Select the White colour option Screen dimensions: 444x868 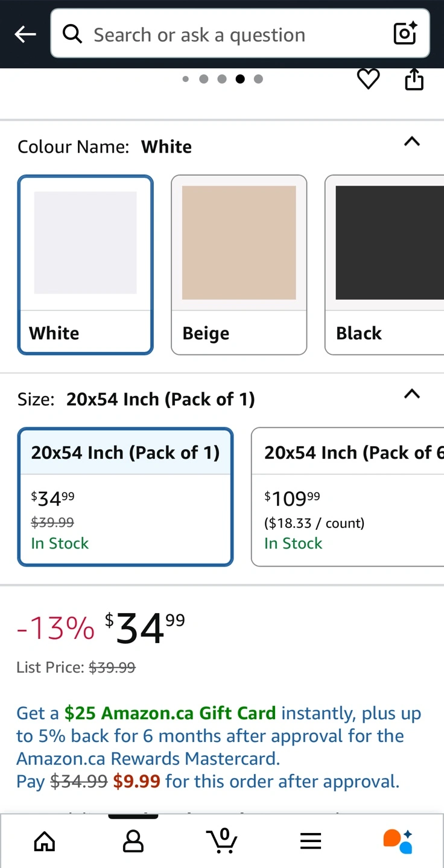click(85, 265)
